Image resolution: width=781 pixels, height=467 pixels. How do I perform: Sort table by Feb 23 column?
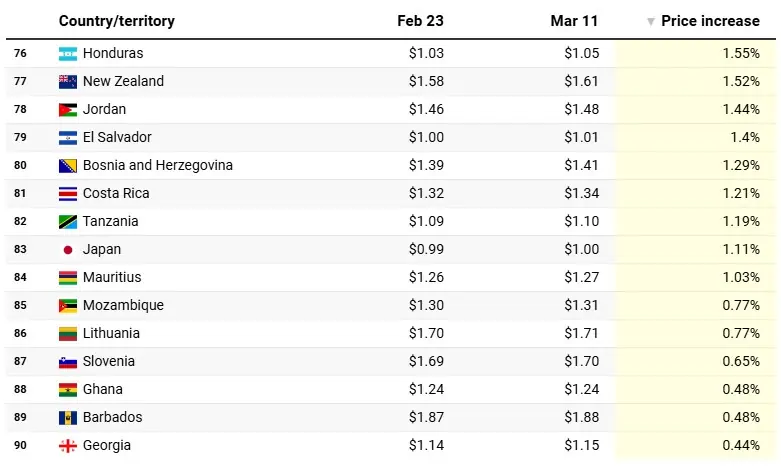(x=420, y=21)
